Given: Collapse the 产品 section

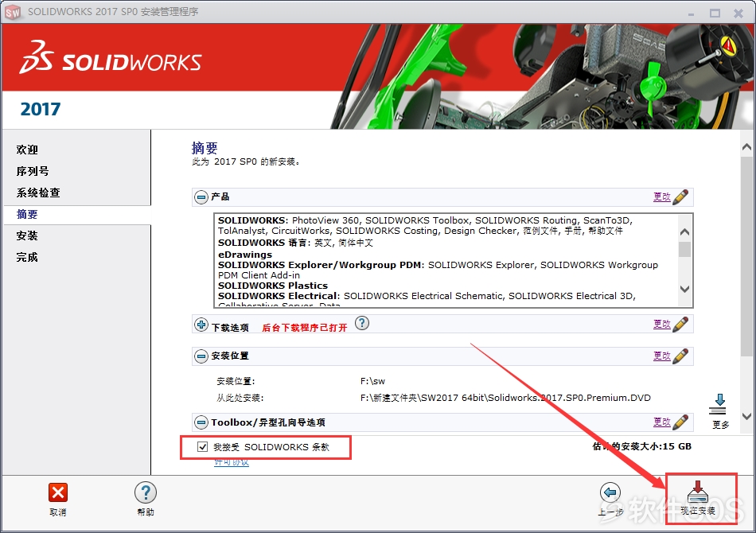Looking at the screenshot, I should pos(201,197).
